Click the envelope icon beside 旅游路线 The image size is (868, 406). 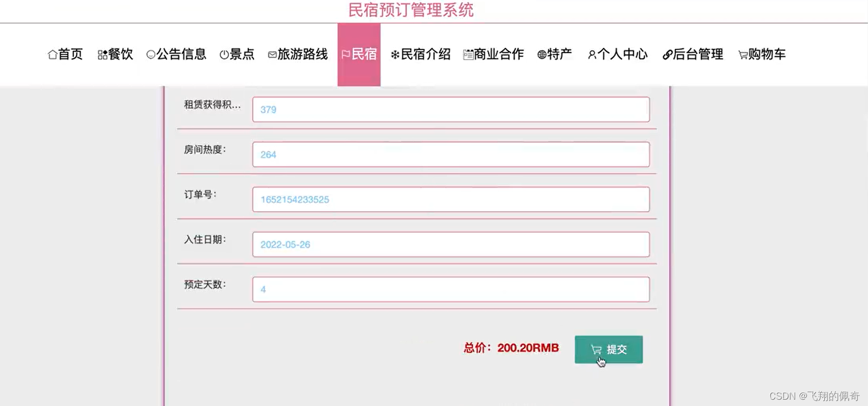click(x=272, y=54)
